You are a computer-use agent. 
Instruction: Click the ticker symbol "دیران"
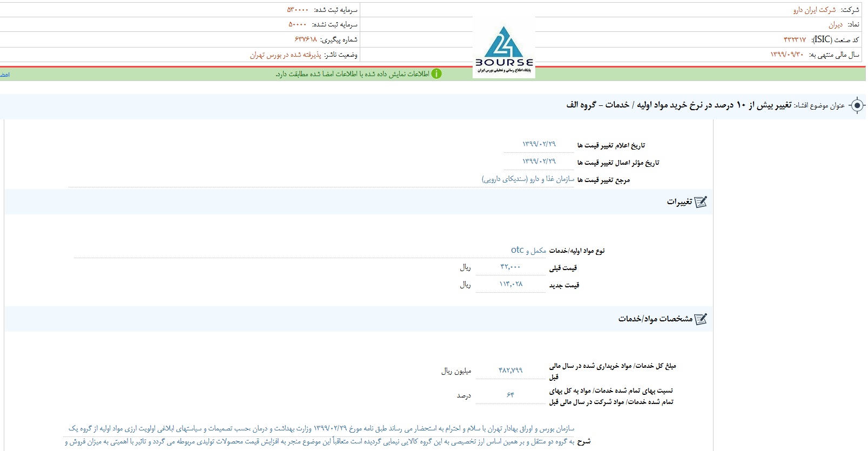coord(836,25)
